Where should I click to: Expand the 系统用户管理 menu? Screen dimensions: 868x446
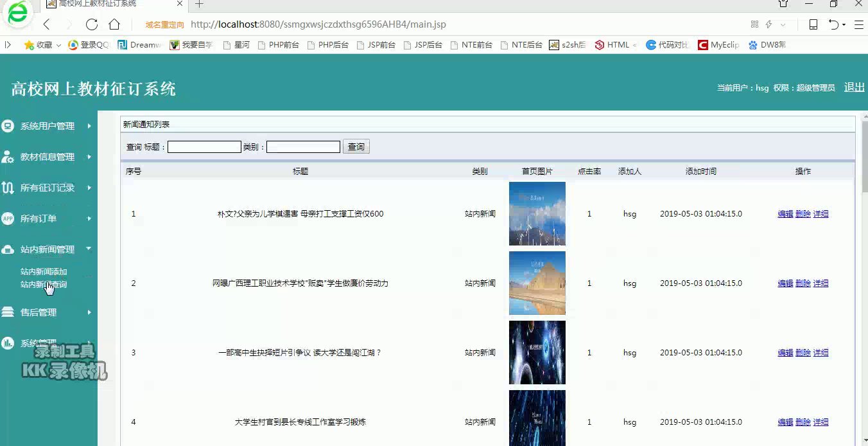tap(49, 126)
